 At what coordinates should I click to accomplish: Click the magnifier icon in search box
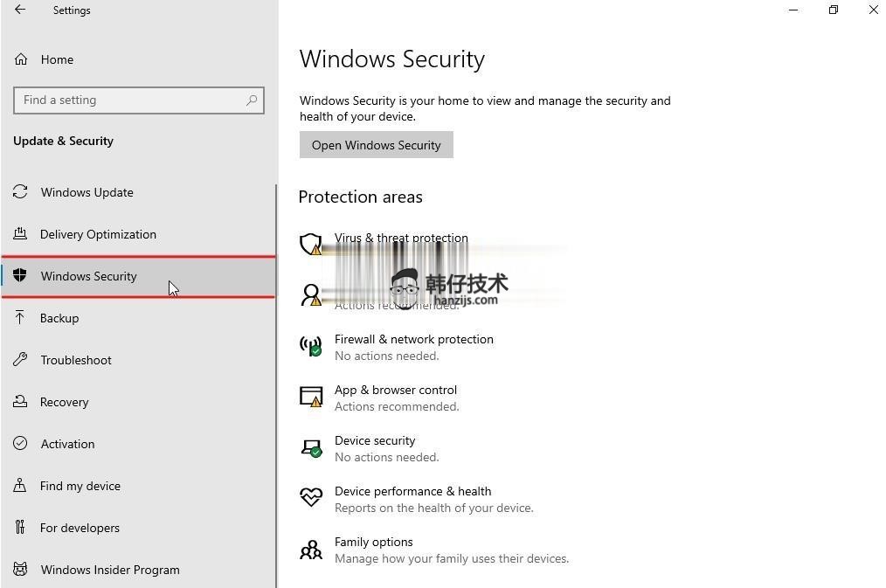coord(252,100)
